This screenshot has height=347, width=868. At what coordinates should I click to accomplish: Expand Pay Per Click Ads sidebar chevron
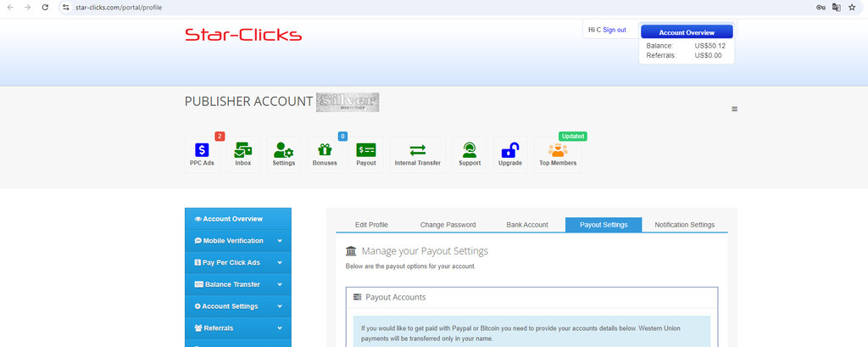280,263
